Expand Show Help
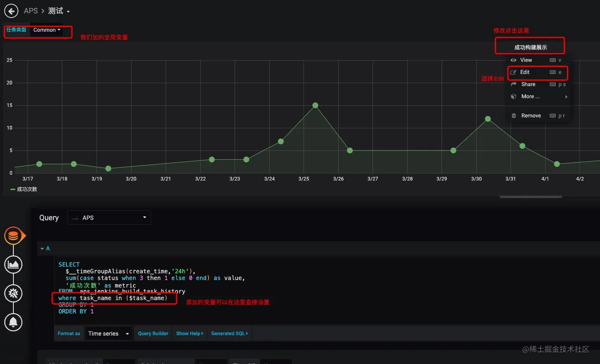This screenshot has height=364, width=600. pos(189,333)
